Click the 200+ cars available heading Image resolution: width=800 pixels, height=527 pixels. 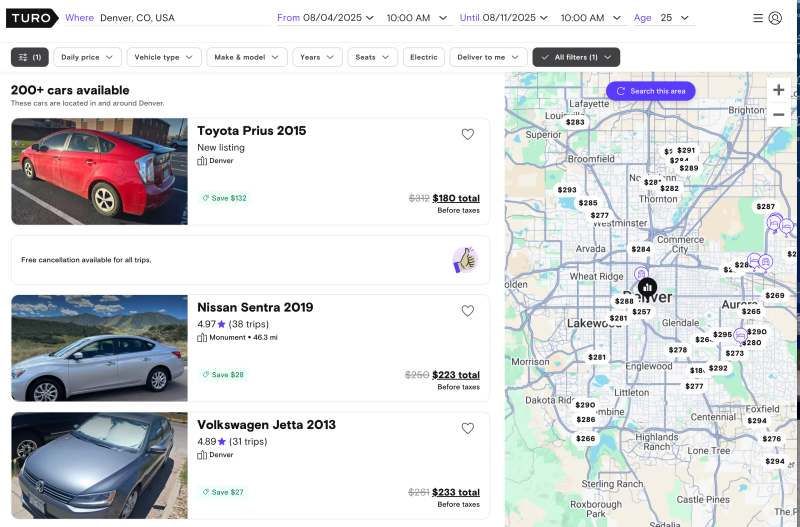[x=70, y=90]
